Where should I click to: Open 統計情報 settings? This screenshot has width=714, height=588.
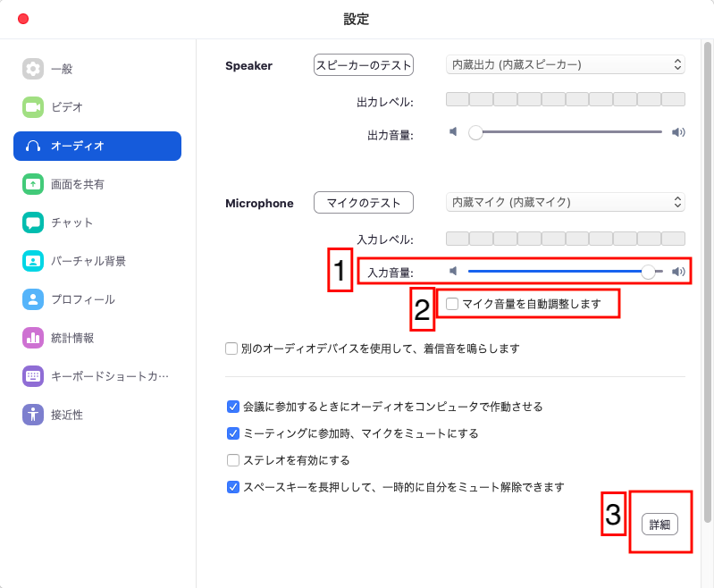coord(97,338)
